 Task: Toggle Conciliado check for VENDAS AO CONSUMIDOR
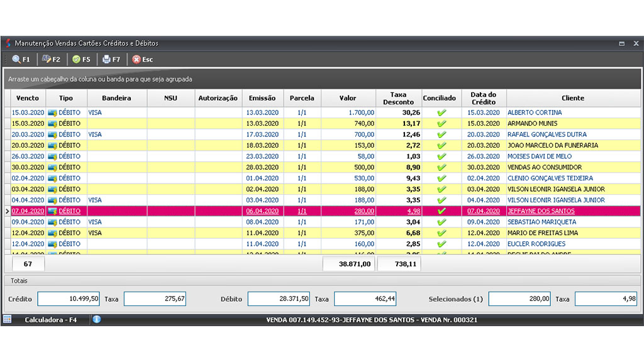(441, 167)
